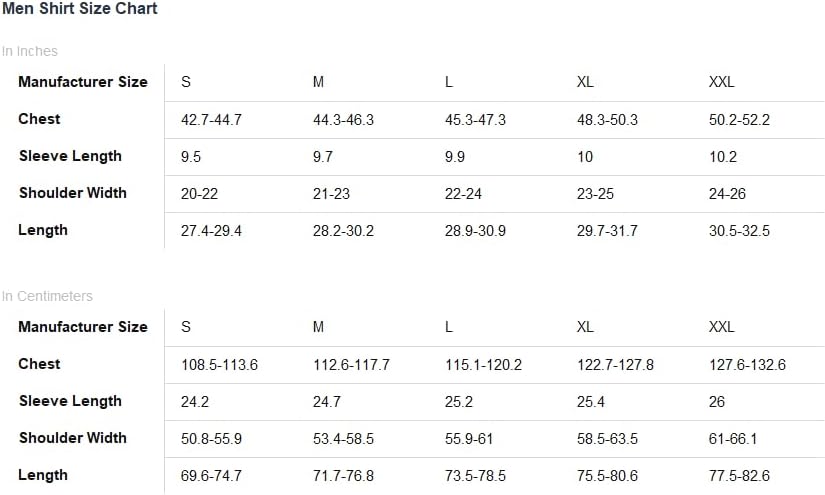Click the XXL sleeve length value 26
Image resolution: width=825 pixels, height=495 pixels.
pos(717,402)
